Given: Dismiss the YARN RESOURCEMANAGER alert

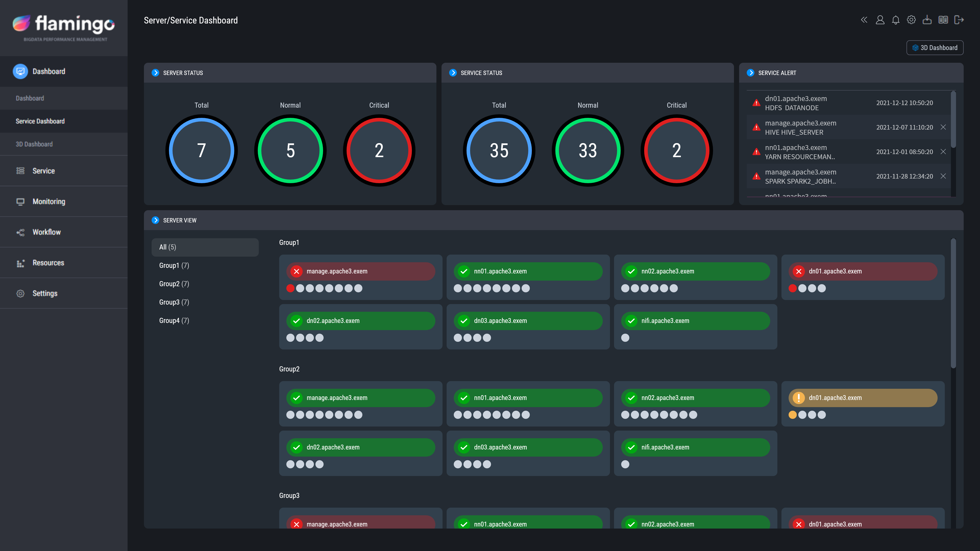Looking at the screenshot, I should point(943,152).
